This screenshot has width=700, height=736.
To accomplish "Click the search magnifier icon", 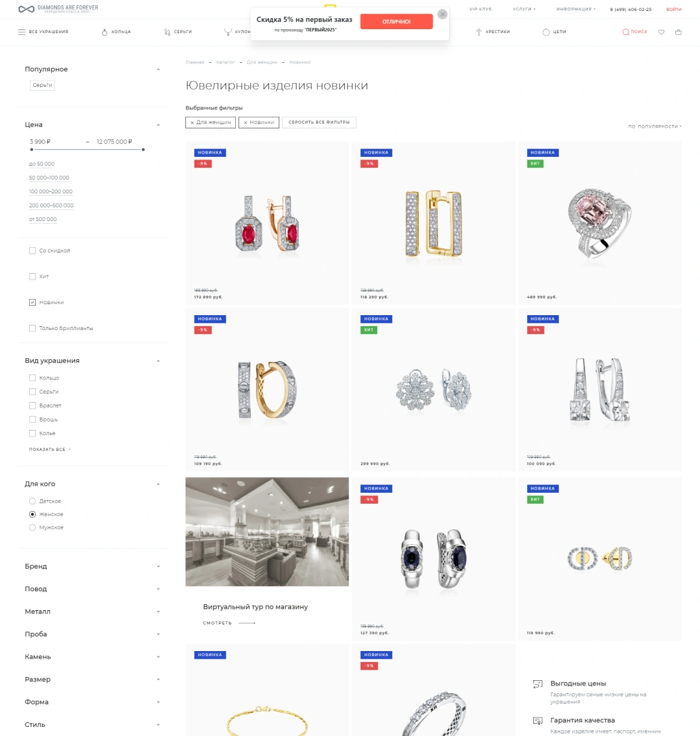I will [625, 32].
